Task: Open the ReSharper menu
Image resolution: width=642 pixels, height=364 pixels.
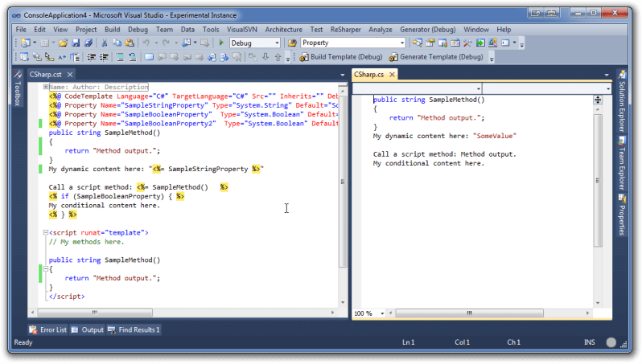Action: [346, 30]
